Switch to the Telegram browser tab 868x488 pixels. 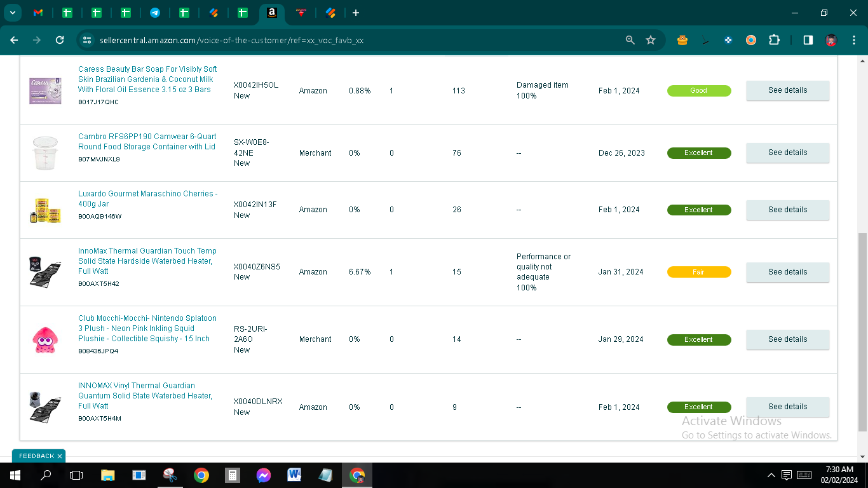tap(155, 13)
